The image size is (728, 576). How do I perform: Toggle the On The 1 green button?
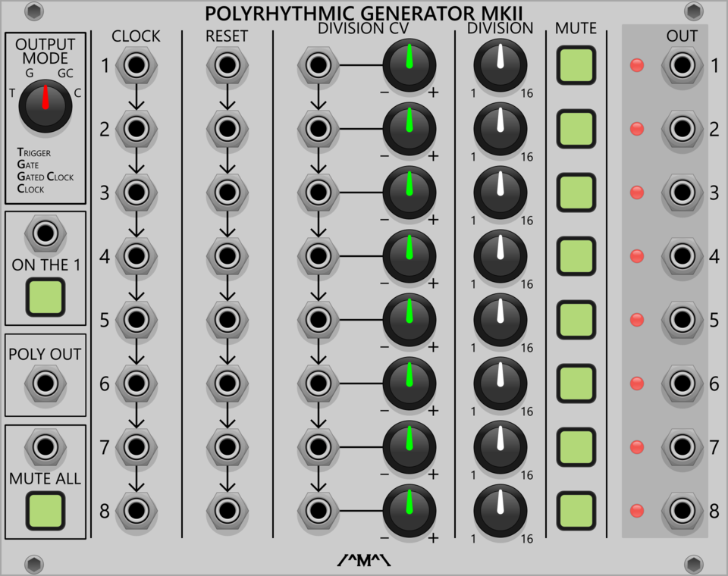coord(45,297)
